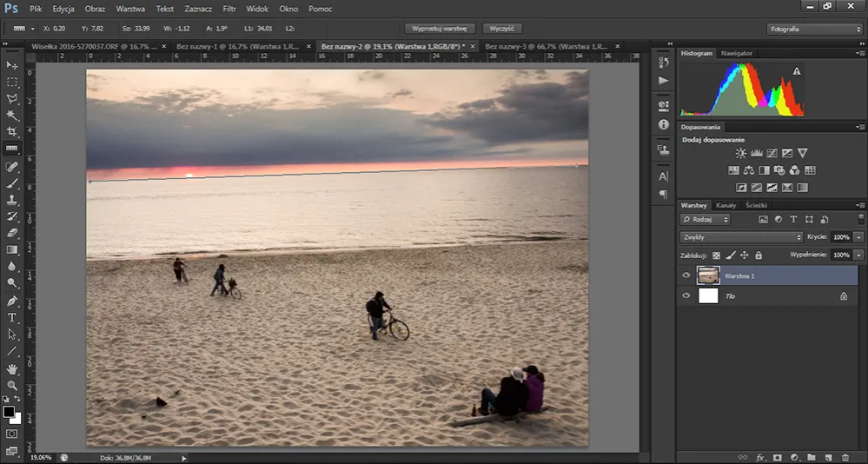Toggle lock all padlock
This screenshot has height=464, width=868.
[759, 255]
